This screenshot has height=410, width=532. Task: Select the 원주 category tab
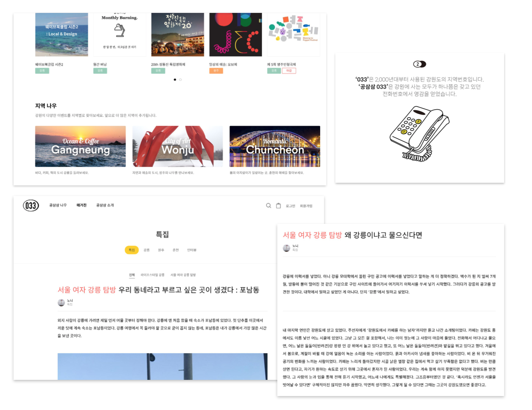click(161, 250)
